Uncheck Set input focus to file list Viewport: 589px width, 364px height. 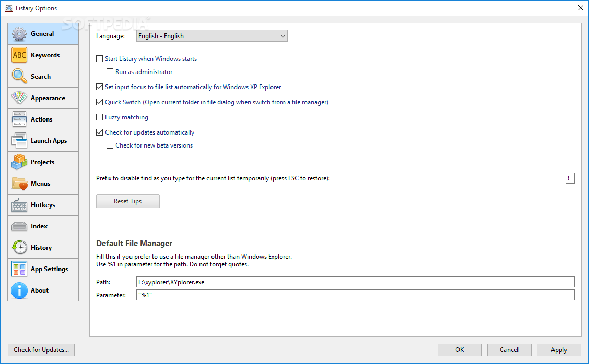point(100,87)
